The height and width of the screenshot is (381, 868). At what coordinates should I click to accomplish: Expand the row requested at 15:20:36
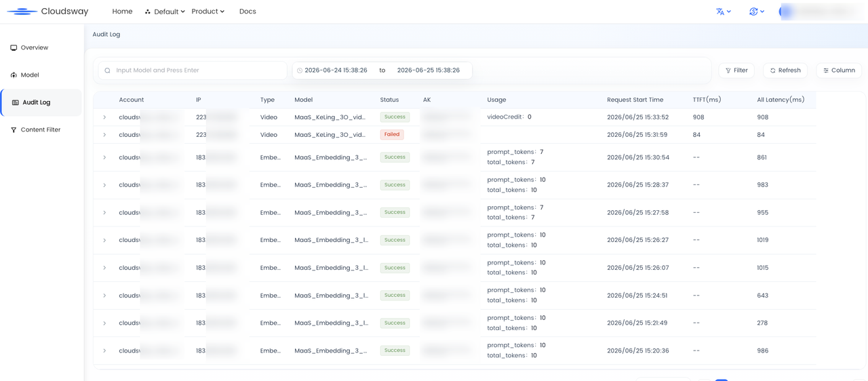(104, 350)
